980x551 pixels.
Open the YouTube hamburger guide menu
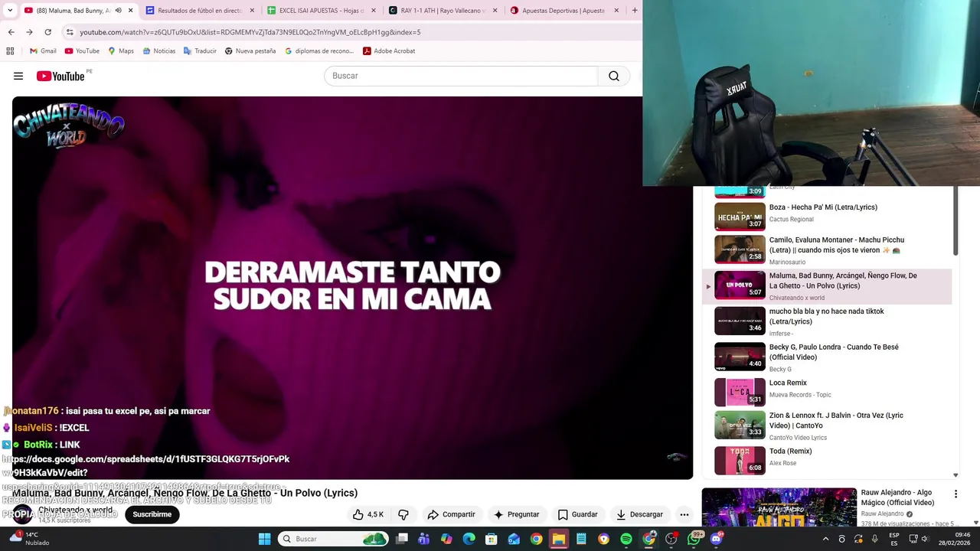click(18, 76)
